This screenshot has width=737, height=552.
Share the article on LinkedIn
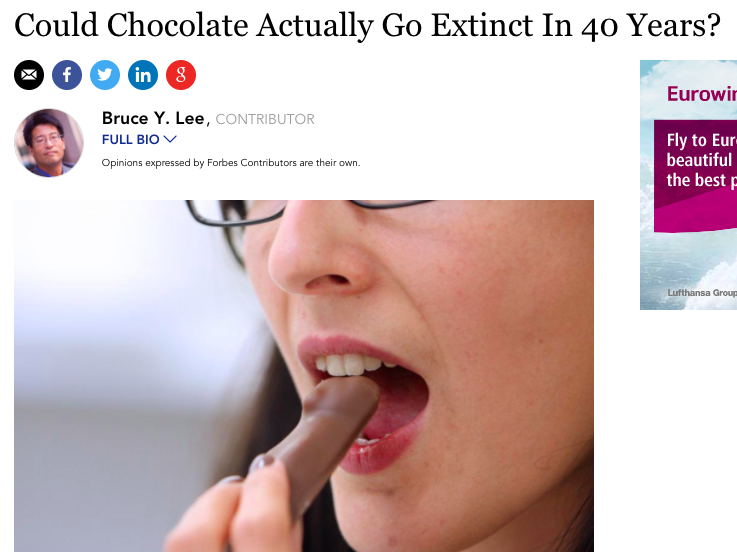pyautogui.click(x=143, y=75)
